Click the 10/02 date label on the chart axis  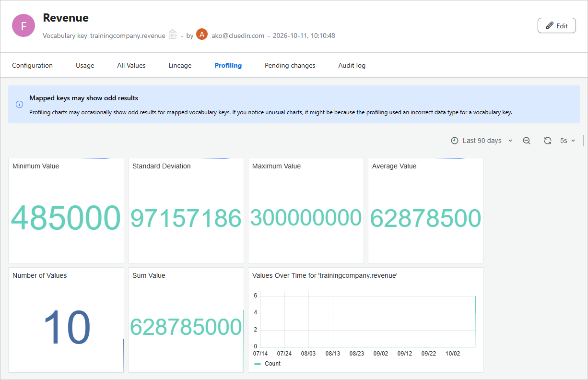pos(453,354)
